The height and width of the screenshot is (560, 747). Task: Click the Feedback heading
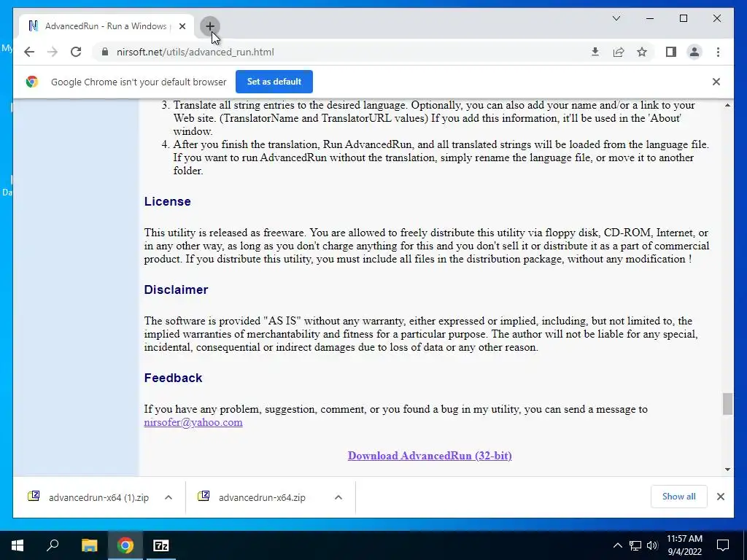(x=173, y=378)
